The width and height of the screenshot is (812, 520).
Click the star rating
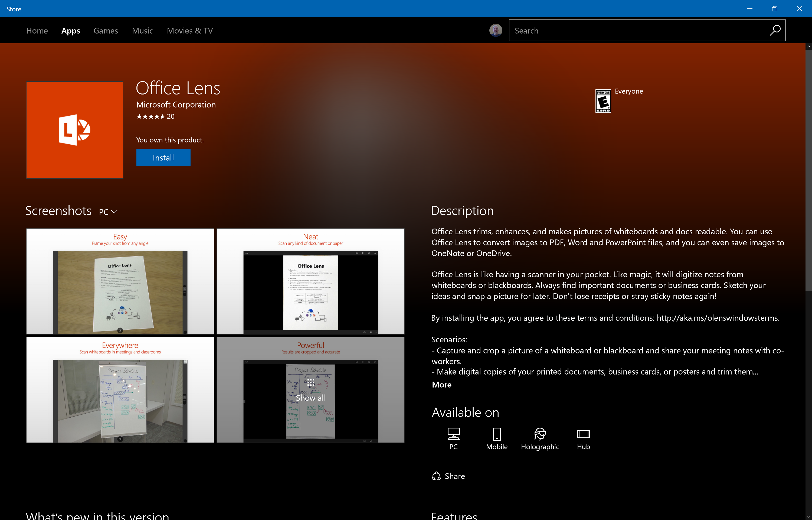tap(150, 116)
